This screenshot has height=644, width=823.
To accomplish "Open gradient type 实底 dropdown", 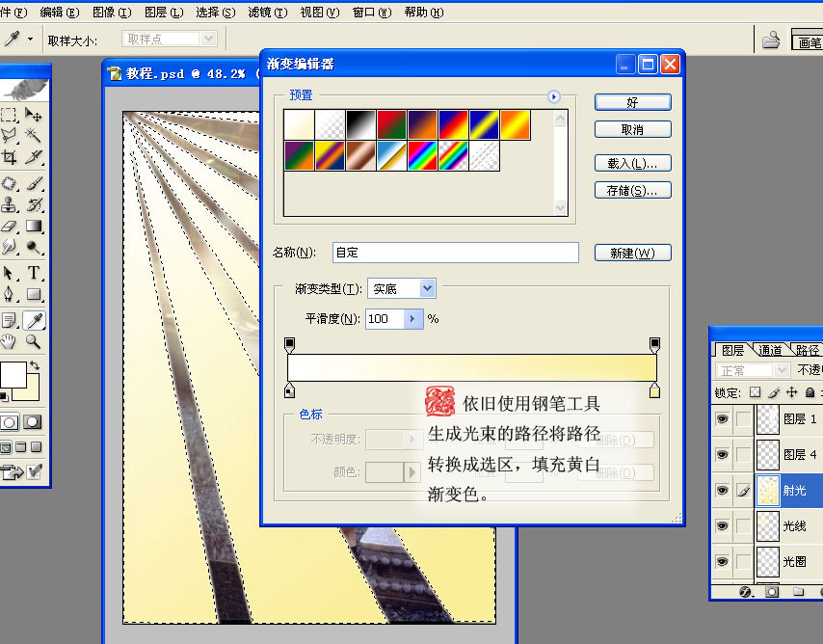I will (427, 288).
